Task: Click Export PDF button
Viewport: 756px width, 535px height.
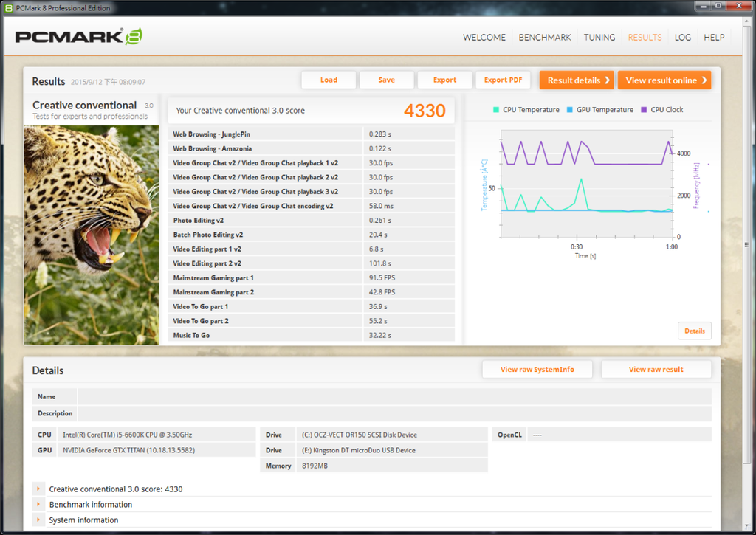Action: coord(503,80)
